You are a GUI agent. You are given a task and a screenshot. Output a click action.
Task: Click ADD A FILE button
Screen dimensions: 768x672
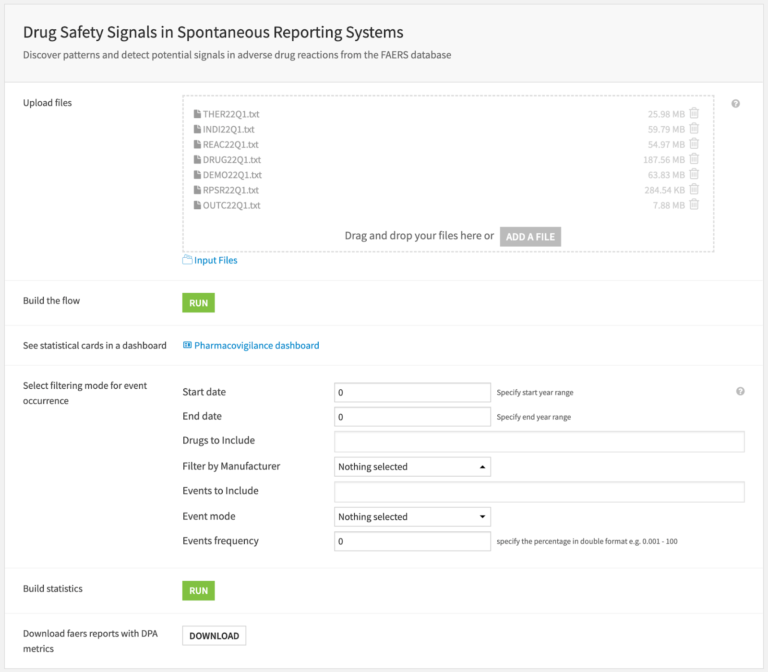point(530,237)
